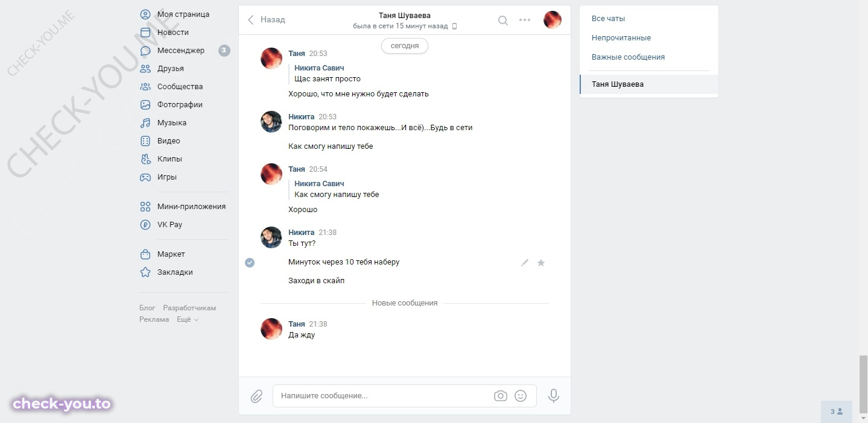Click the Назад back label

(273, 20)
